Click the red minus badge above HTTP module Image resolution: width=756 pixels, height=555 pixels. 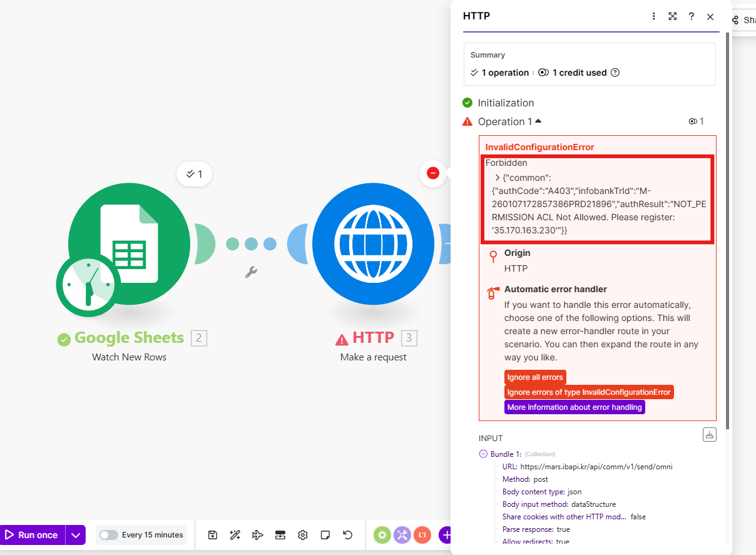pos(433,173)
